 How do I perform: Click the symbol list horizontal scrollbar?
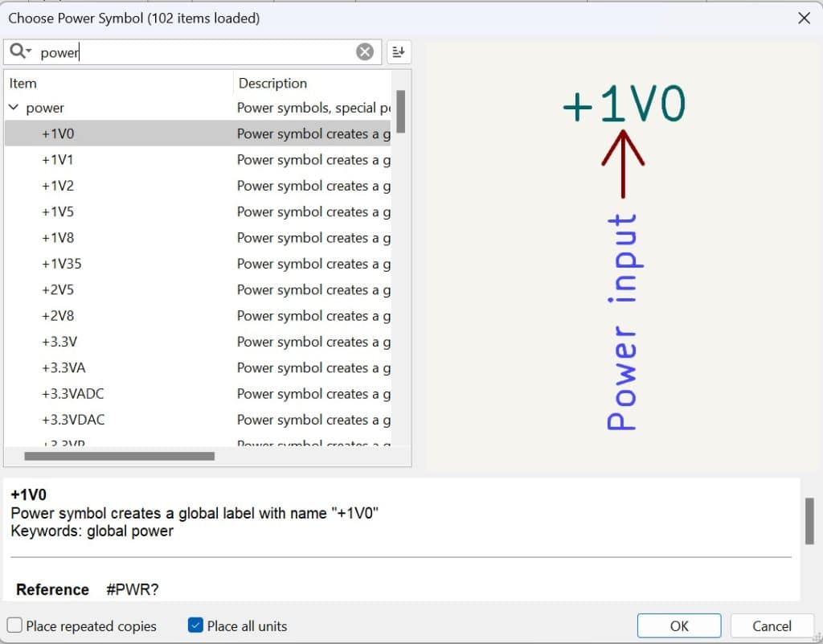tap(119, 456)
